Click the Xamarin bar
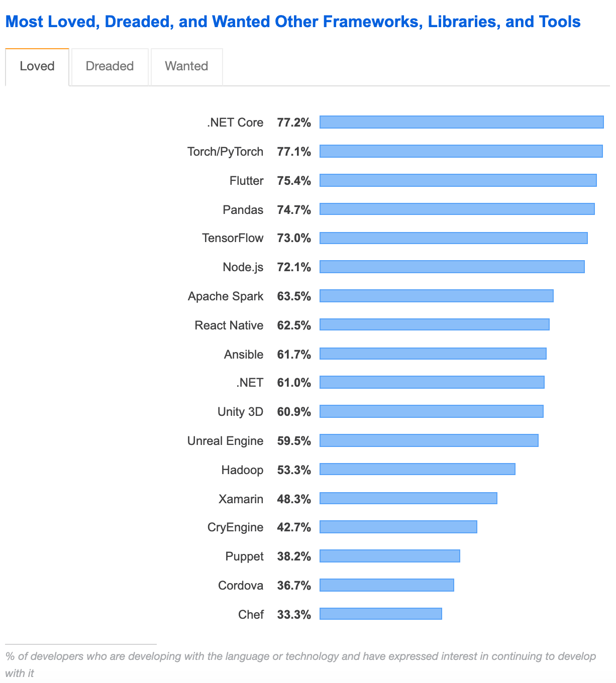Viewport: 616px width, 683px height. tap(408, 498)
